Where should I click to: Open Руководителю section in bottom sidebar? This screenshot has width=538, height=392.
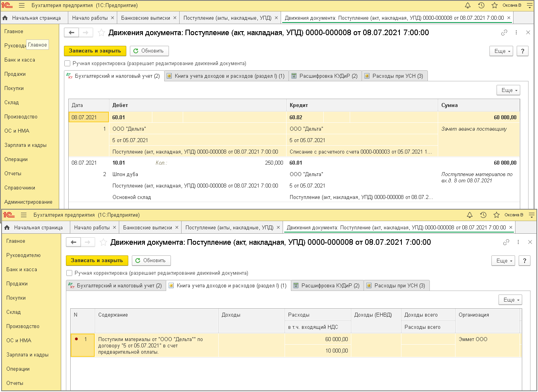pyautogui.click(x=23, y=255)
